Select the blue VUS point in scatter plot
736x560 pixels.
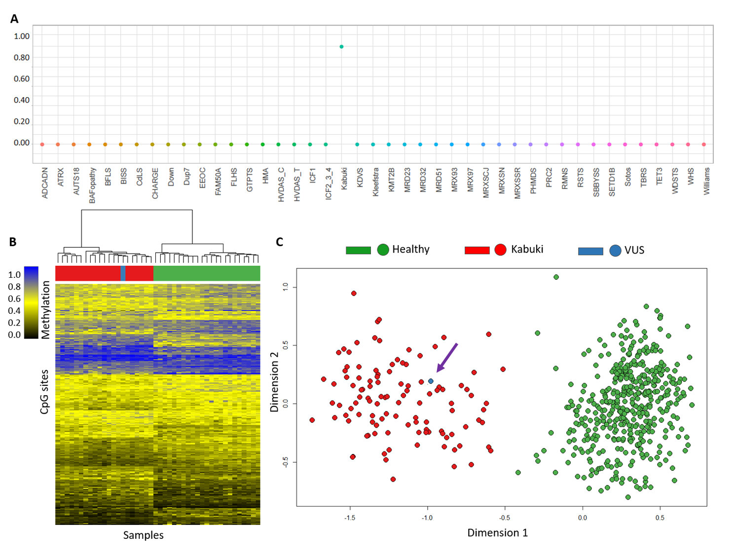431,381
